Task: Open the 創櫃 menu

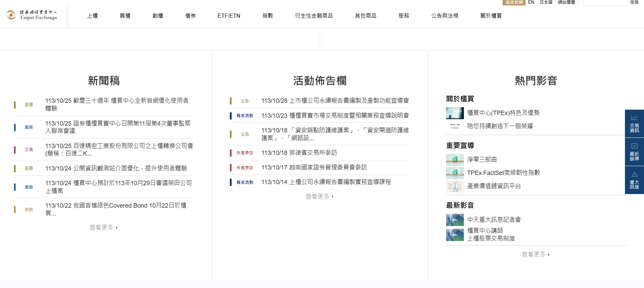Action: 158,16
